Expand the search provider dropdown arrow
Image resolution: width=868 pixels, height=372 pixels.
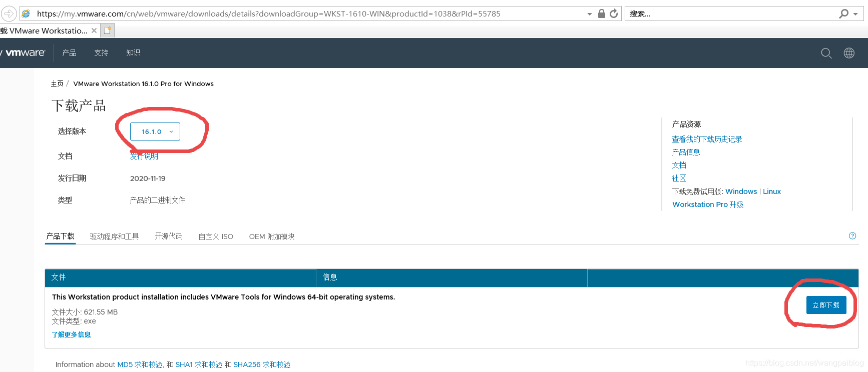point(855,14)
